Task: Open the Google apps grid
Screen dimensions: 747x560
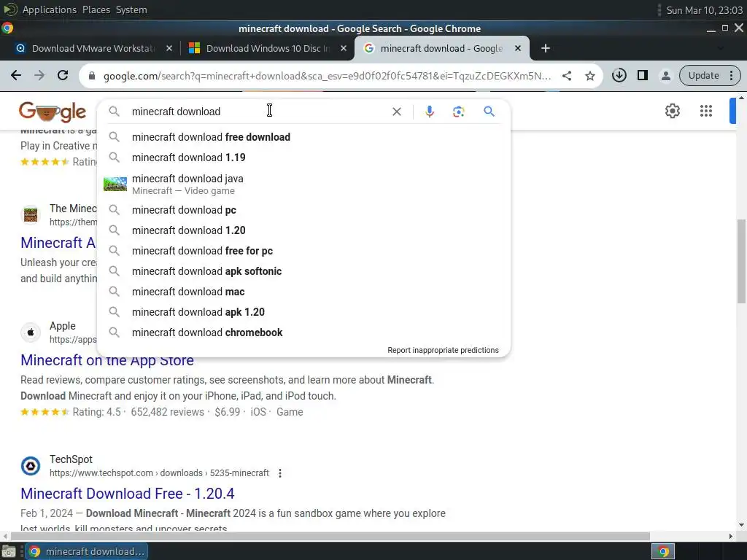Action: 706,111
